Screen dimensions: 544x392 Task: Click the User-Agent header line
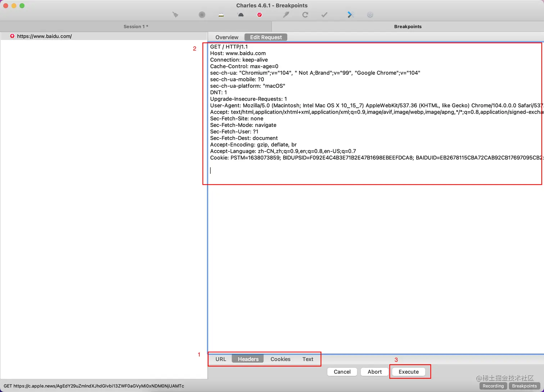click(x=376, y=105)
